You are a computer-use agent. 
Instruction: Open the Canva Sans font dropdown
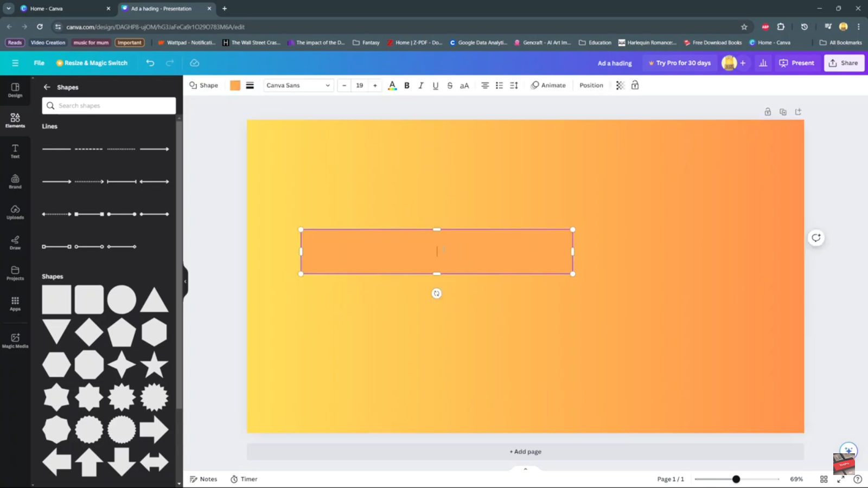click(x=298, y=85)
